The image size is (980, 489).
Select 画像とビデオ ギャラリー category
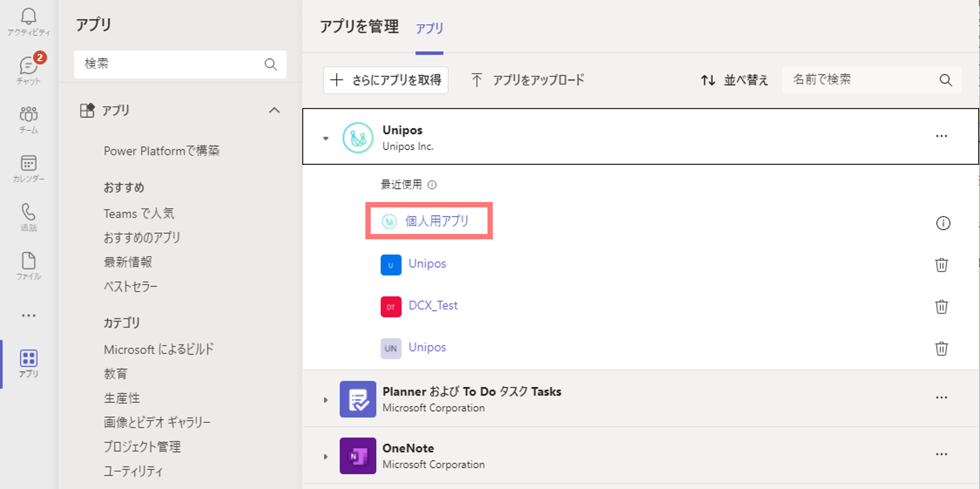click(x=157, y=422)
